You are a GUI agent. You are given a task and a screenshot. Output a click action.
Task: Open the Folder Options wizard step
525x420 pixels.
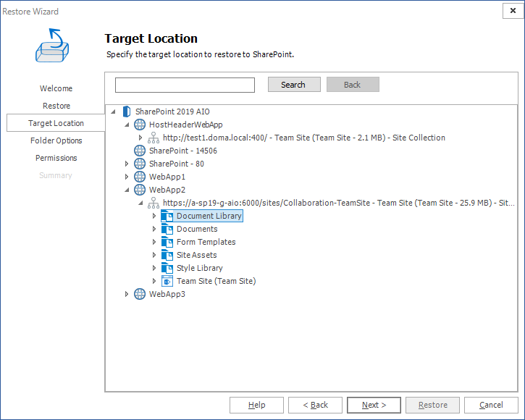point(56,140)
